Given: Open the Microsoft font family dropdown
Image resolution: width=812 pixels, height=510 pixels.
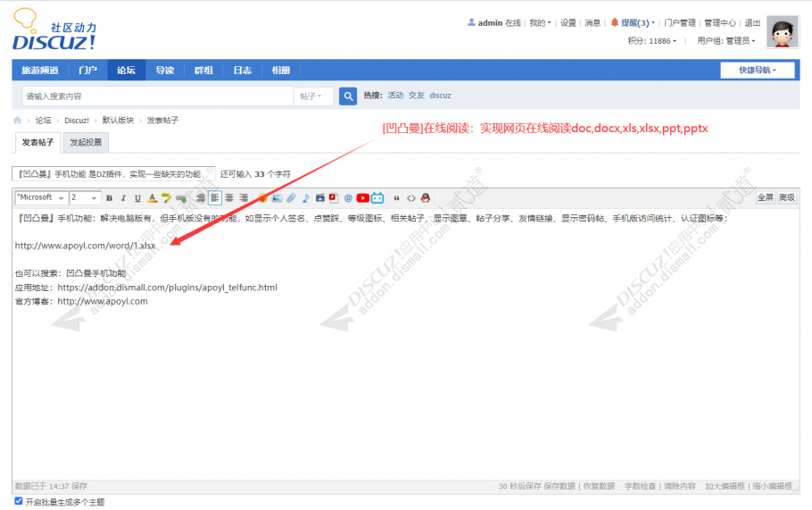Looking at the screenshot, I should point(41,197).
